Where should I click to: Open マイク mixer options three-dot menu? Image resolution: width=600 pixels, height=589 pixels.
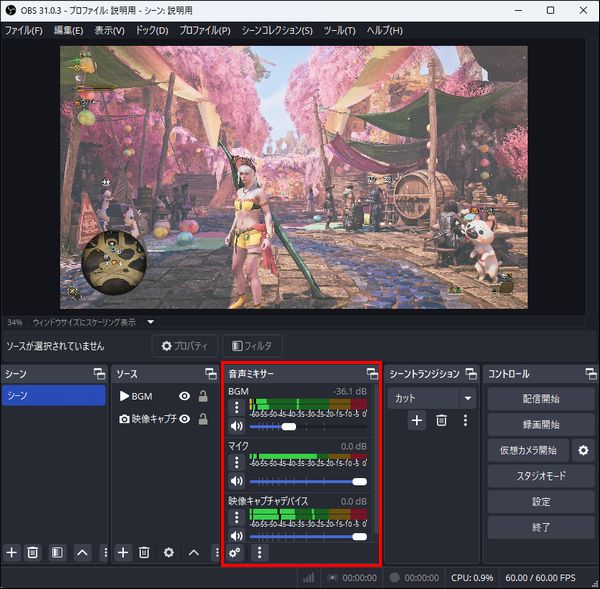tap(236, 462)
